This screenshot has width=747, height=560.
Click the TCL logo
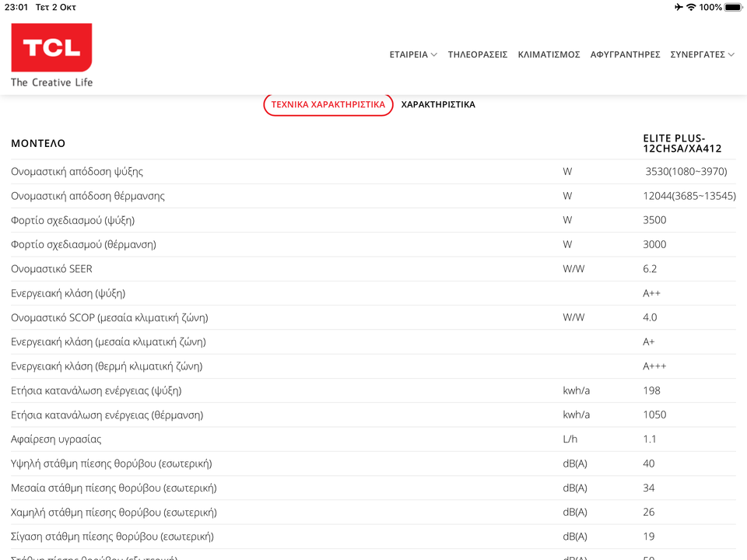pos(51,47)
